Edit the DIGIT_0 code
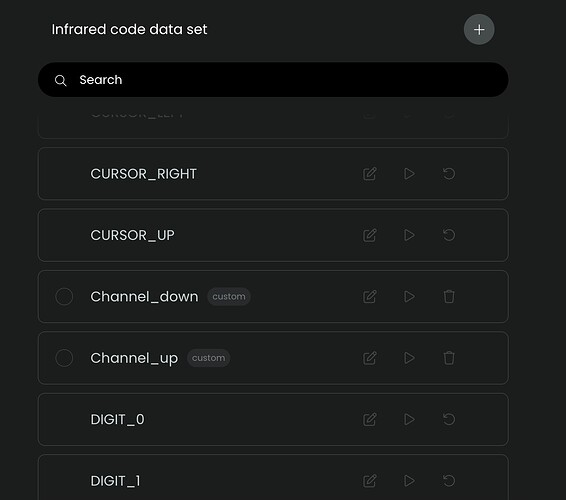This screenshot has width=566, height=500. pyautogui.click(x=370, y=419)
